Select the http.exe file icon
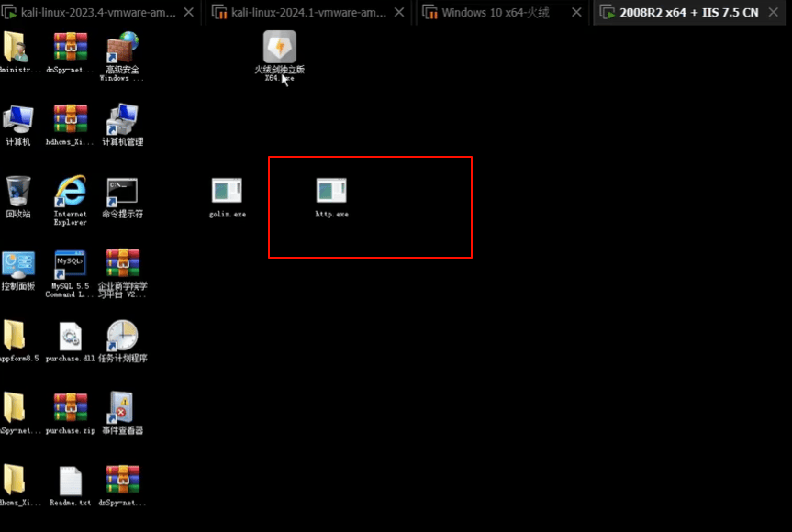The height and width of the screenshot is (532, 792). pos(331,192)
